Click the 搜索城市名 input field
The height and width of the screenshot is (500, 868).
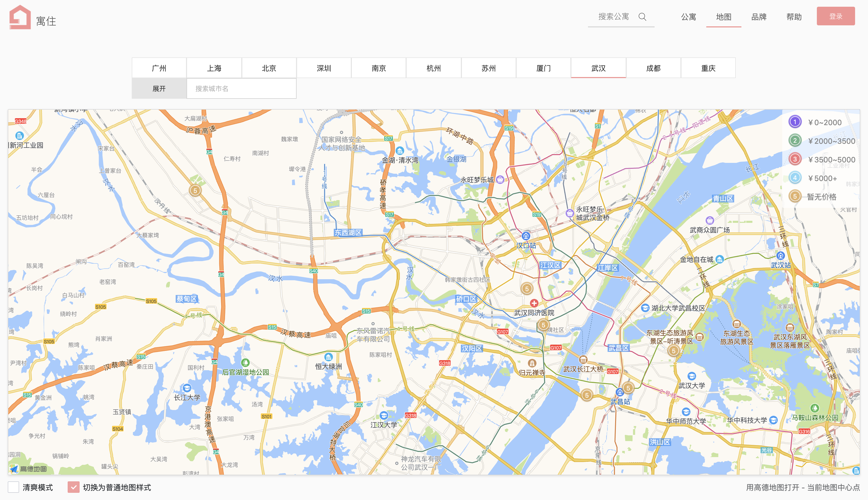241,89
